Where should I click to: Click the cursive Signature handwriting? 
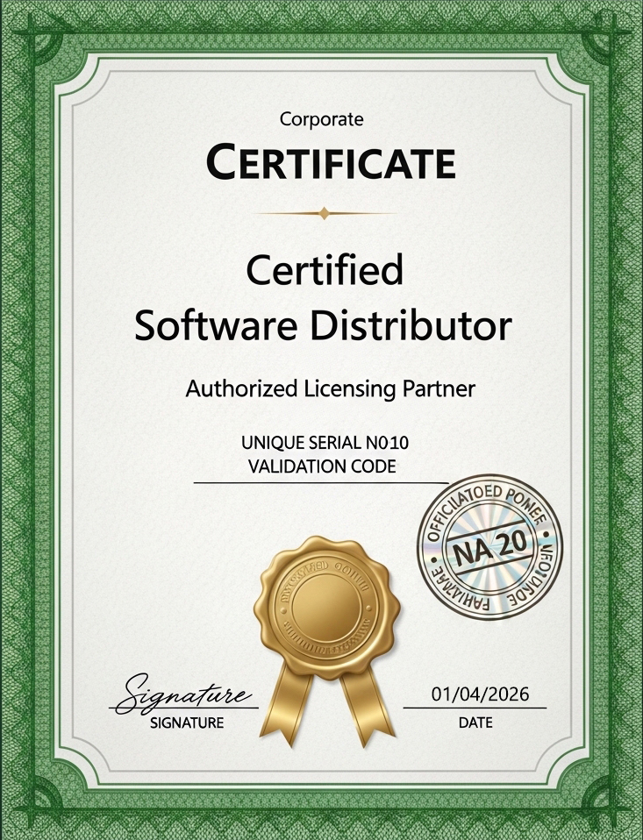click(x=184, y=693)
